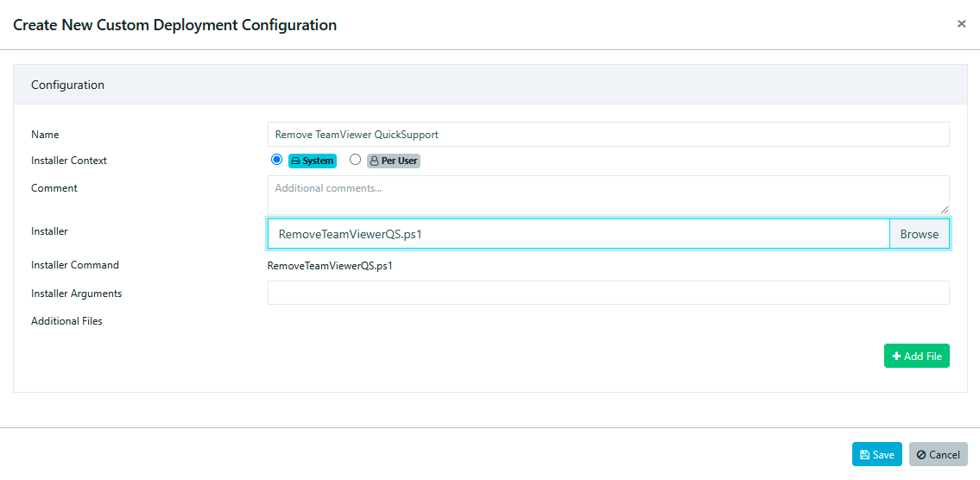Grab the comment box resize handle
Viewport: 980px width, 480px height.
click(x=945, y=210)
